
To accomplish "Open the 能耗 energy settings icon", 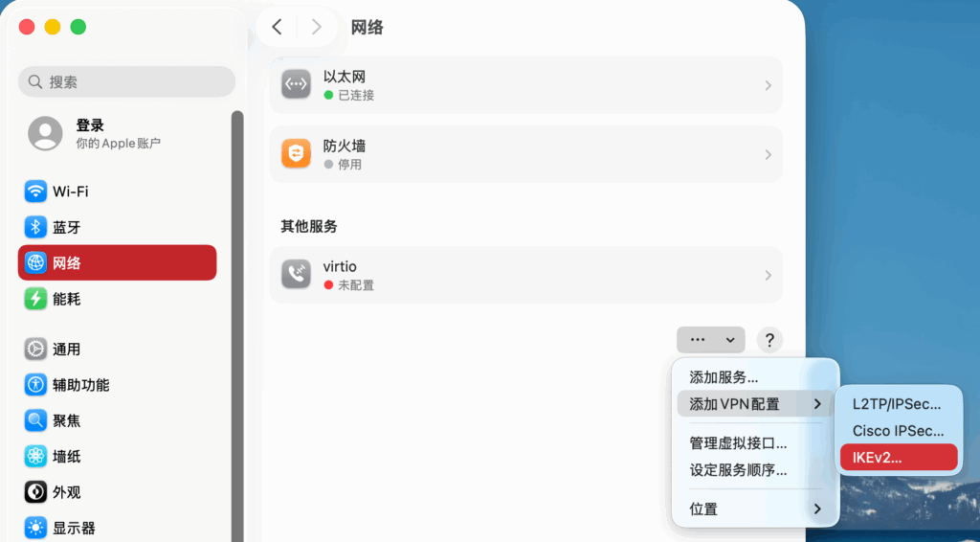I will 35,299.
